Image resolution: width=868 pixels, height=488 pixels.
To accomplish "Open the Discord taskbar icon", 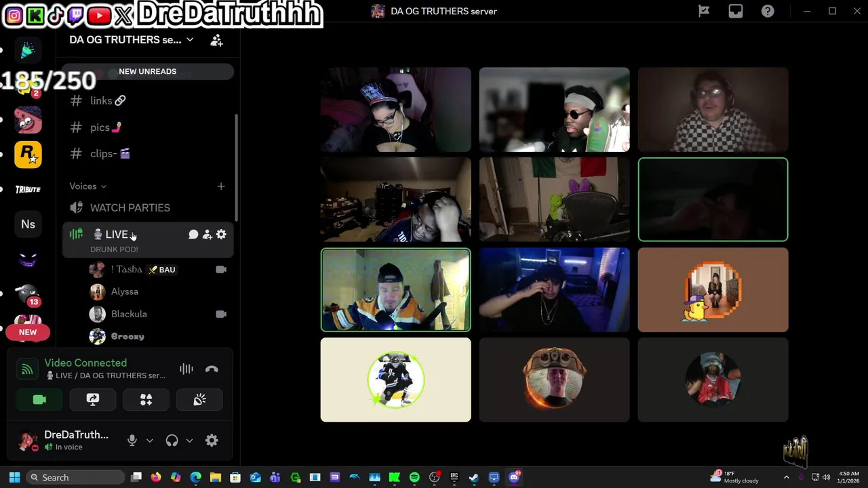I will pos(514,477).
